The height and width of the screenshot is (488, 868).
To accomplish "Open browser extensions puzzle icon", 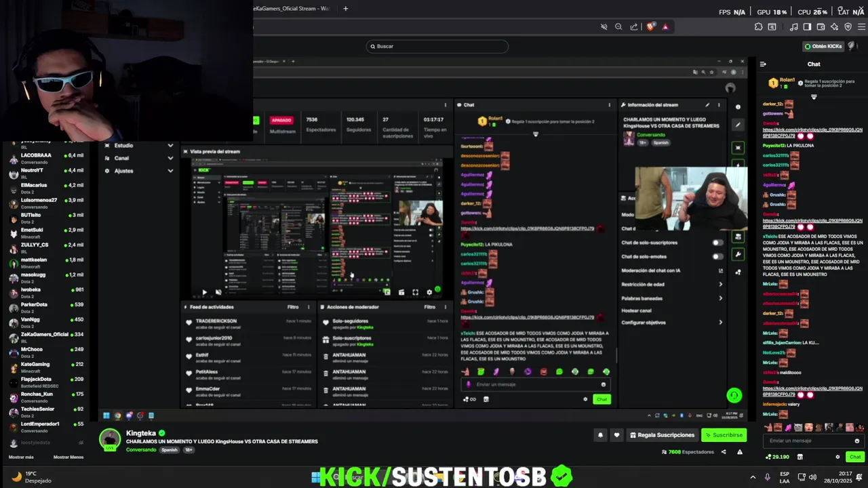I will point(758,27).
